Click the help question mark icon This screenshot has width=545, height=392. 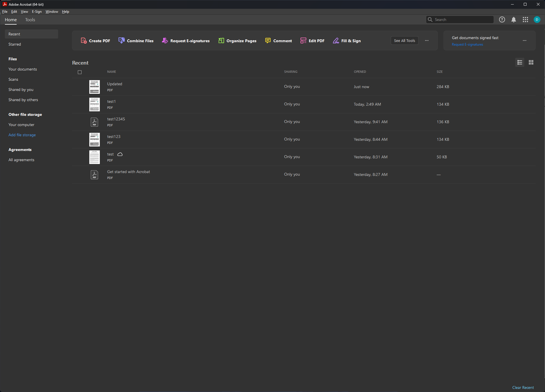pos(502,20)
